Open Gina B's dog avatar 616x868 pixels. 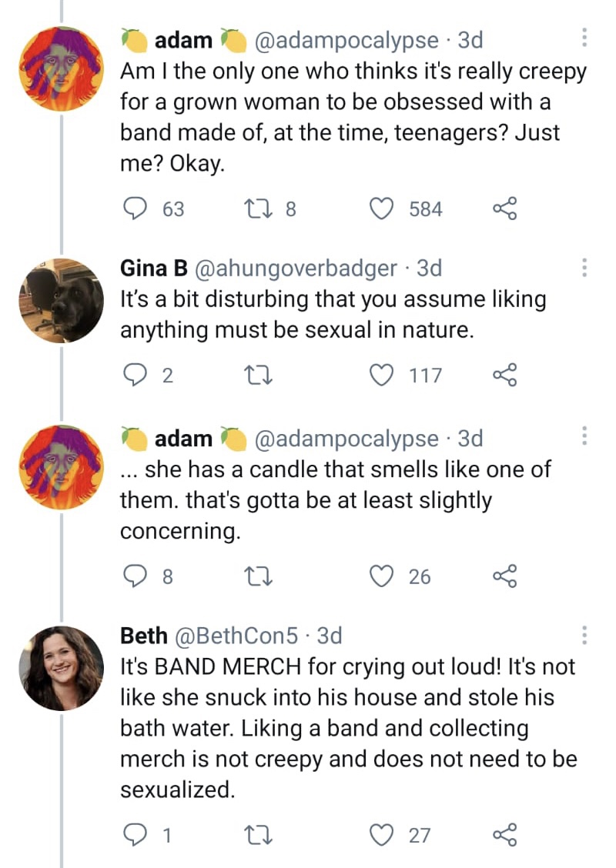click(61, 300)
